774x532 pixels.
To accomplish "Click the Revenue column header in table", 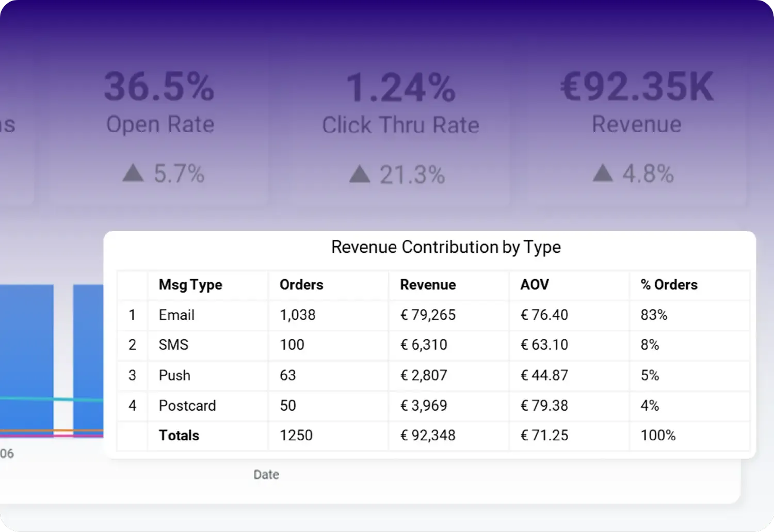I will coord(428,285).
